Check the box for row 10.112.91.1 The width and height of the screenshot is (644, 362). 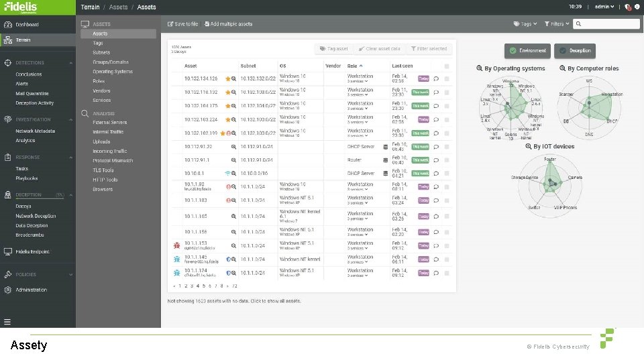click(447, 160)
